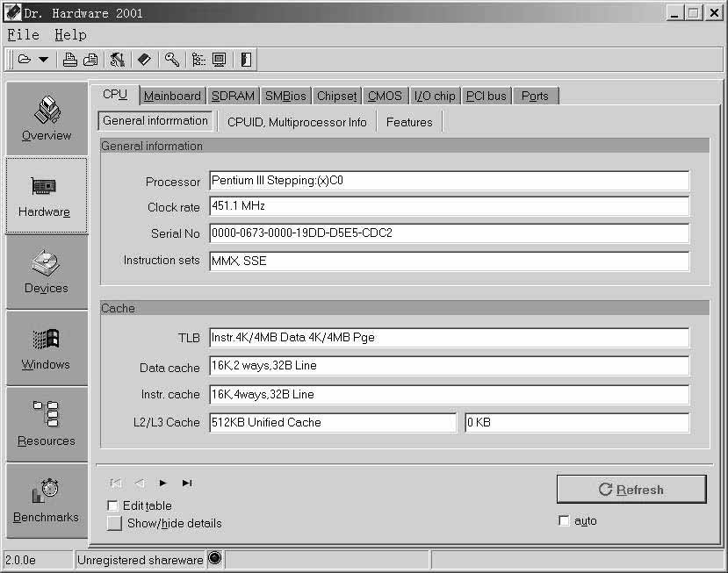Click the exit door toolbar icon

tap(246, 60)
